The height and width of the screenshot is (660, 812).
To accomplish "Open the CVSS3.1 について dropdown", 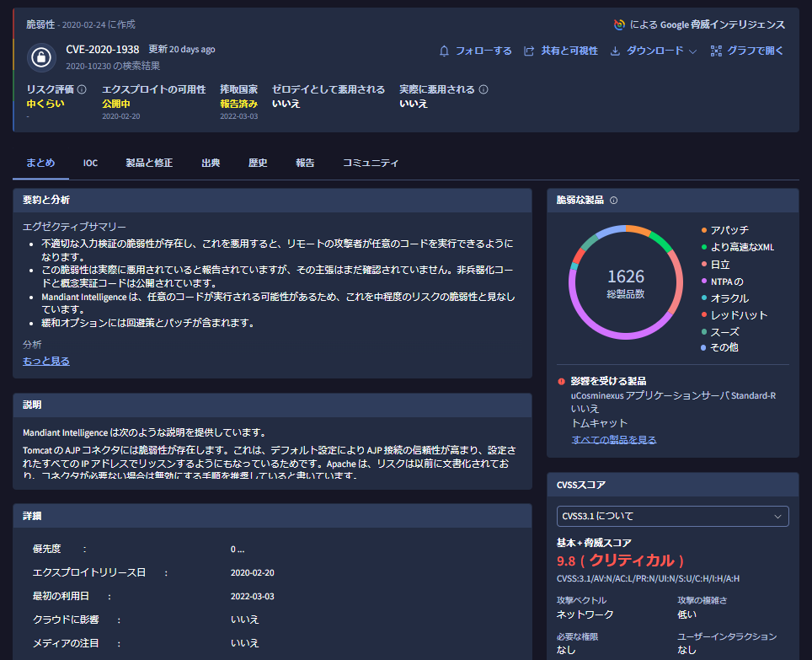I will tap(671, 516).
